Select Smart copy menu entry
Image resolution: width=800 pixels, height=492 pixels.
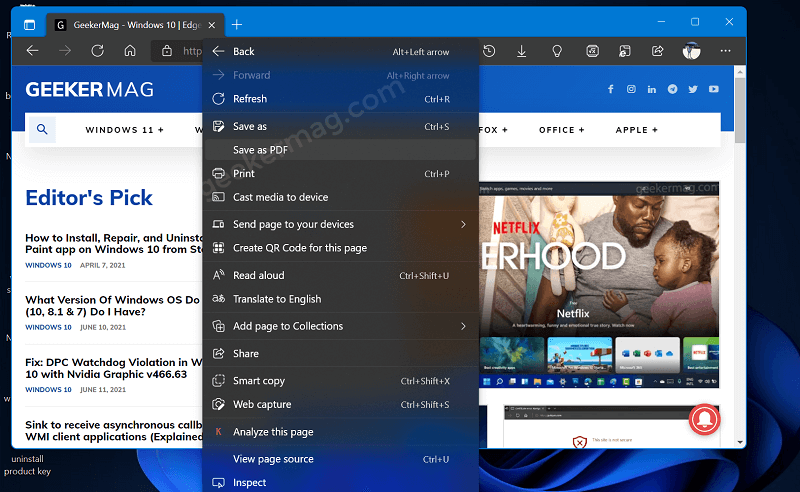point(340,381)
